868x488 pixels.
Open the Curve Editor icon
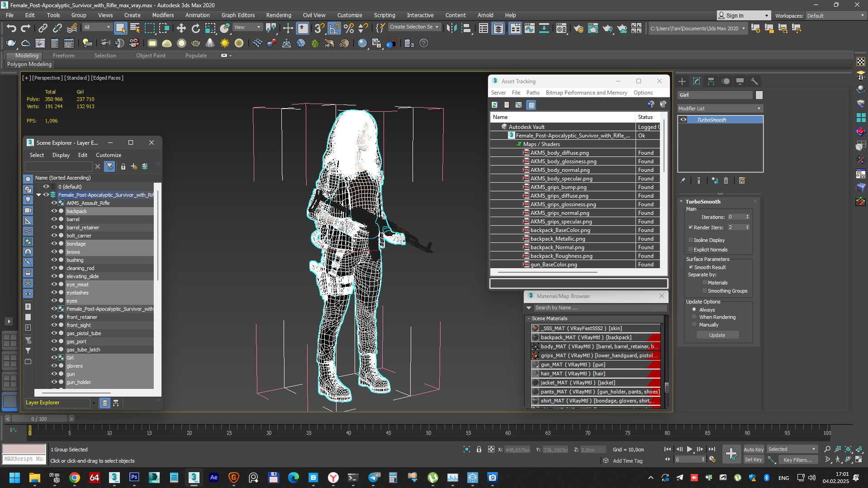[x=530, y=28]
